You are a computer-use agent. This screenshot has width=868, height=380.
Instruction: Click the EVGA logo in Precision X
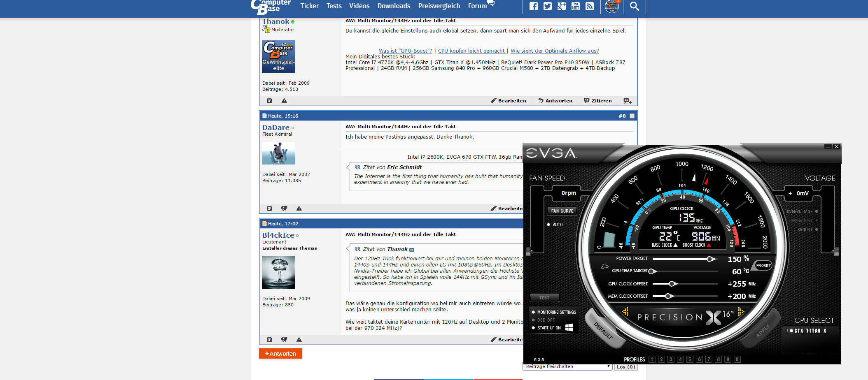[x=551, y=153]
